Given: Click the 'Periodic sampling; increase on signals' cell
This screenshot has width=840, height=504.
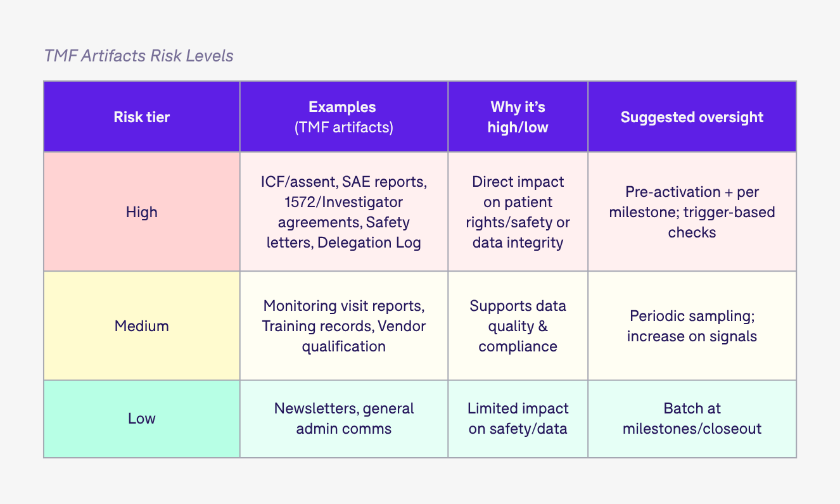Looking at the screenshot, I should pos(692,325).
